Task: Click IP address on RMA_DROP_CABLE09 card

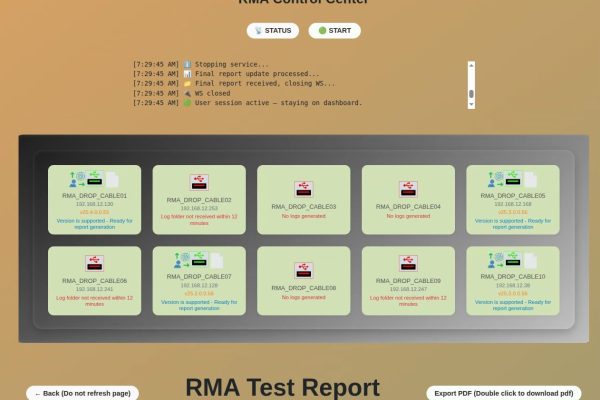Action: (408, 289)
